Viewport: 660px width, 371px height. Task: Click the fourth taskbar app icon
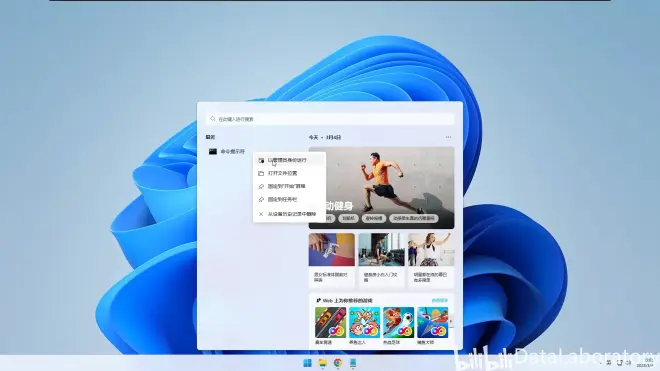coord(353,363)
